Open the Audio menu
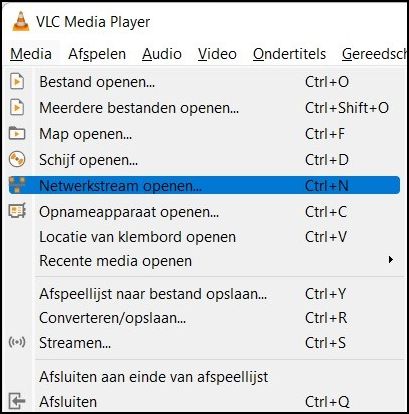The width and height of the screenshot is (409, 414). [162, 54]
